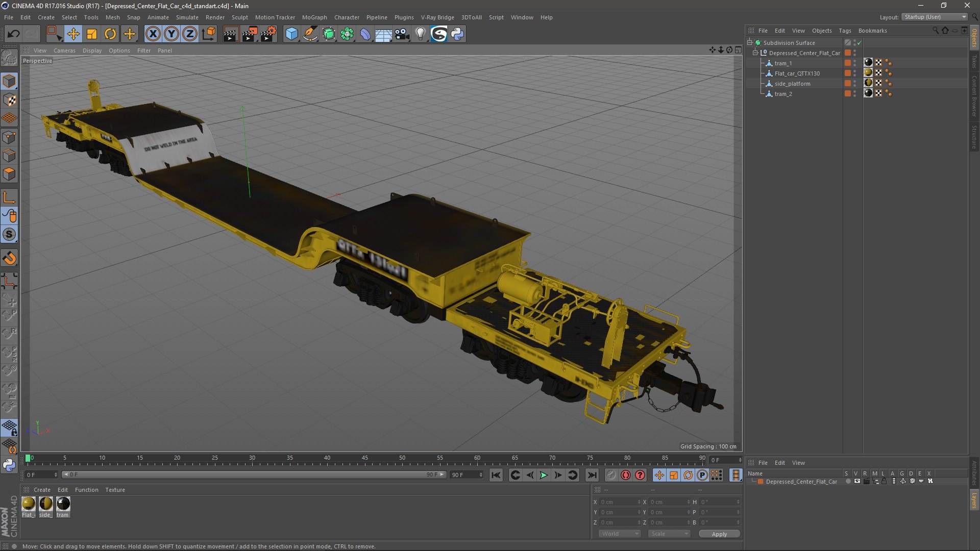Viewport: 980px width, 551px height.
Task: Toggle layer visibility for Depressed_Center_Flat_Car layer
Action: (857, 481)
